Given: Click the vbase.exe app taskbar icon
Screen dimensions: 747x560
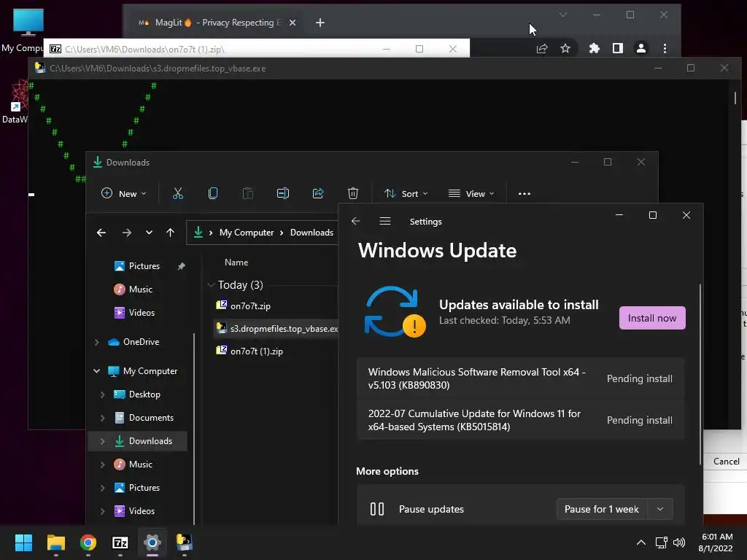Looking at the screenshot, I should click(185, 542).
